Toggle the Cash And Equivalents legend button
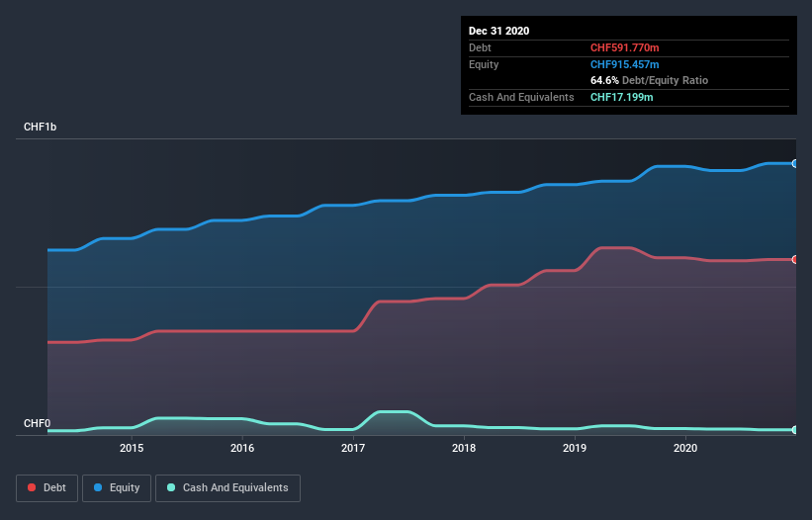Screen dimensions: 812x520 pyautogui.click(x=227, y=488)
